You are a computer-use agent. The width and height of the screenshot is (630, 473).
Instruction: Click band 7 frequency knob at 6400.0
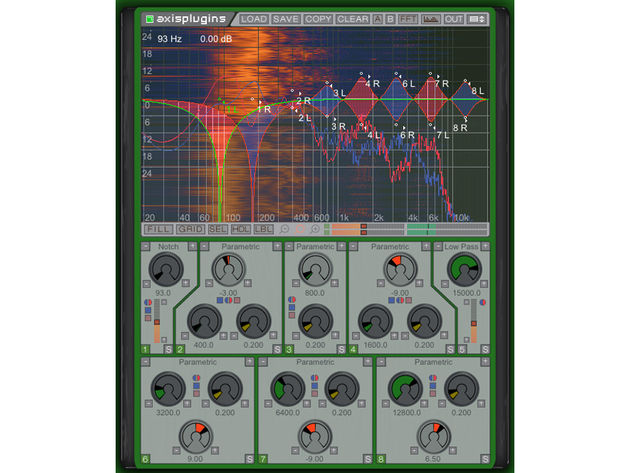[x=288, y=389]
